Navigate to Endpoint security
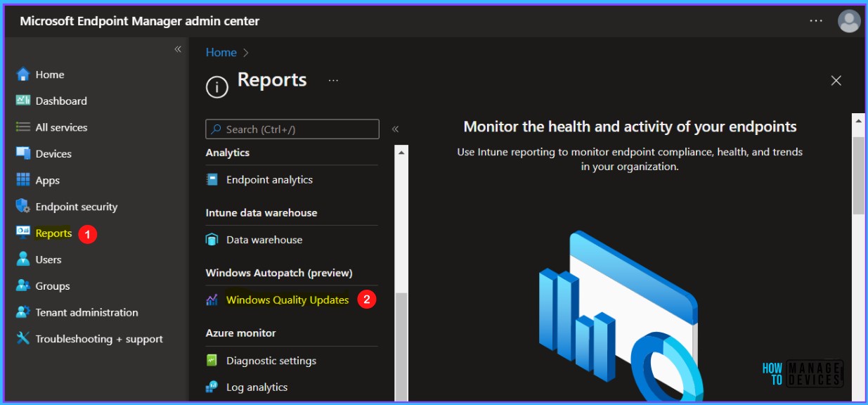Viewport: 868px width, 405px height. click(x=76, y=207)
